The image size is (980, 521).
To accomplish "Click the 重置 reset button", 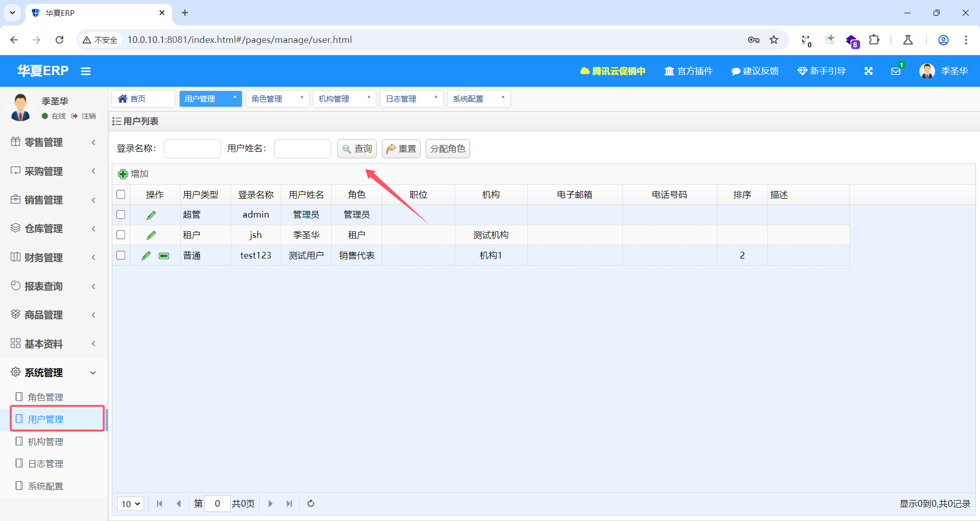I will click(401, 149).
